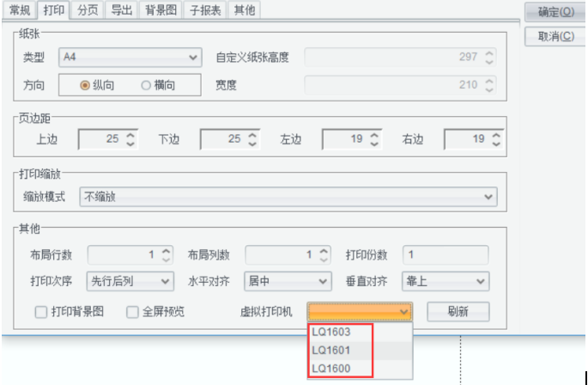Switch to the 常规 tab
Viewport: 588px width, 385px height.
click(x=21, y=10)
